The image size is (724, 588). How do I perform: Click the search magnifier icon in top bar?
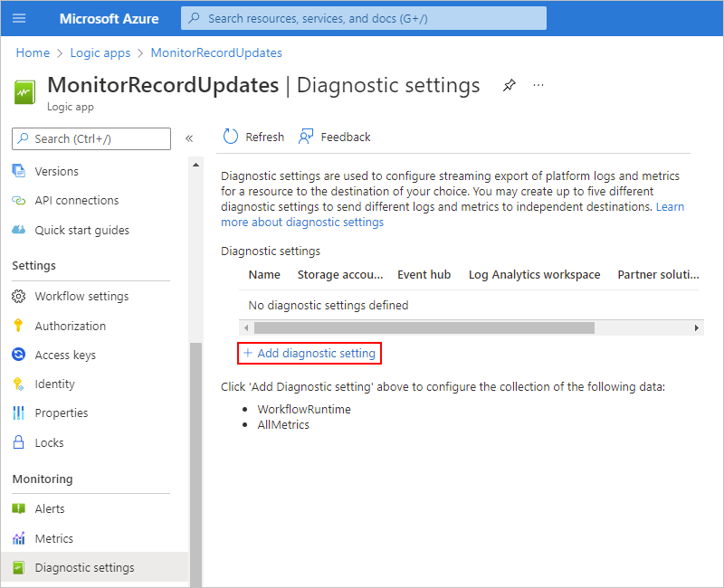(195, 18)
